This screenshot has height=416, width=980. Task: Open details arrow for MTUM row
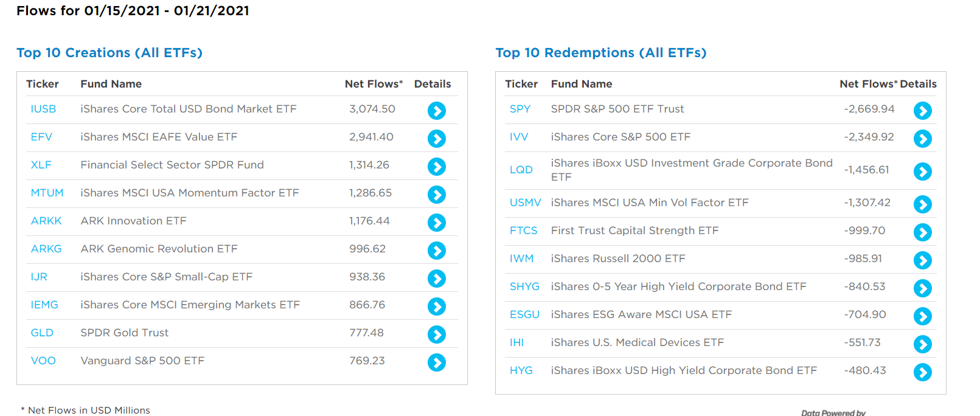coord(437,195)
